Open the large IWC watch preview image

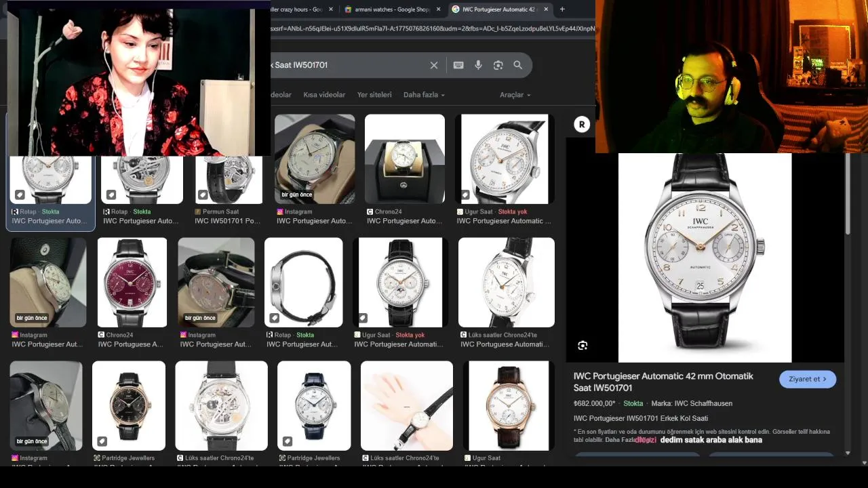[705, 258]
